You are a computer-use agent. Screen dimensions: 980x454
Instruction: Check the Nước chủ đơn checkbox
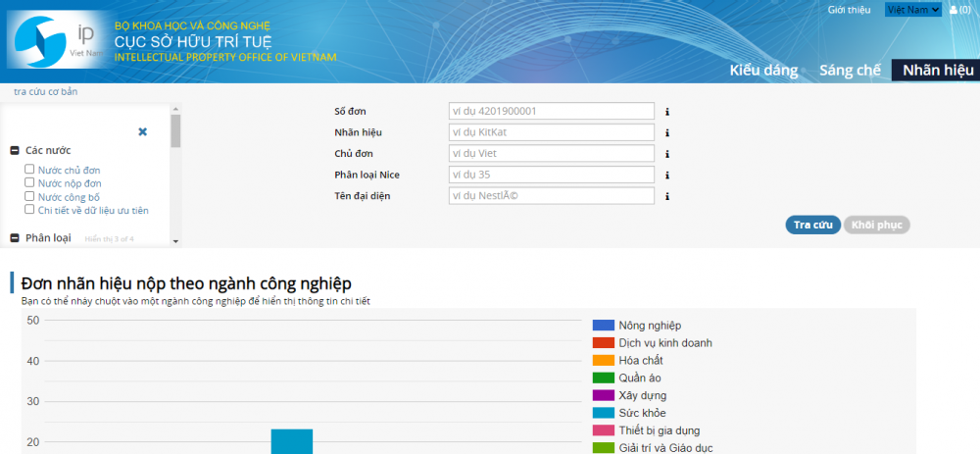click(x=30, y=170)
